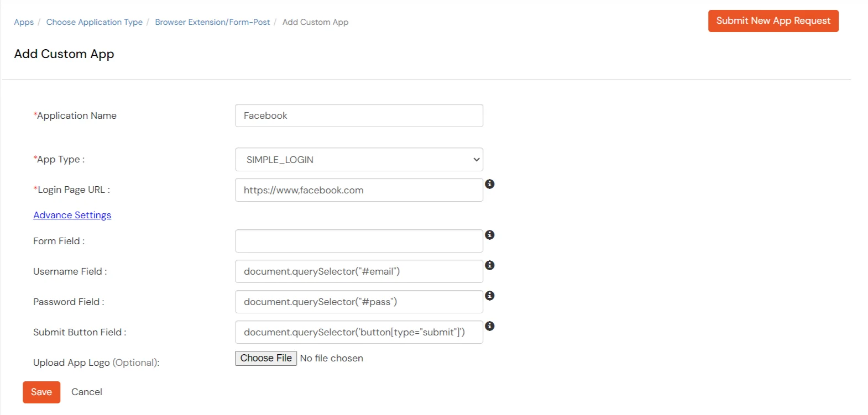The height and width of the screenshot is (415, 868).
Task: Click into the Login Page URL field
Action: [x=359, y=190]
